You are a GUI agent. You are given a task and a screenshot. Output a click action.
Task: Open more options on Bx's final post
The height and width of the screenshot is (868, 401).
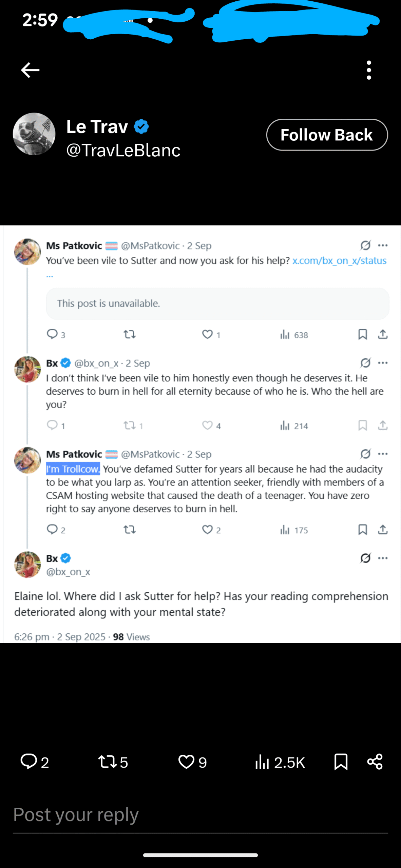tap(383, 558)
